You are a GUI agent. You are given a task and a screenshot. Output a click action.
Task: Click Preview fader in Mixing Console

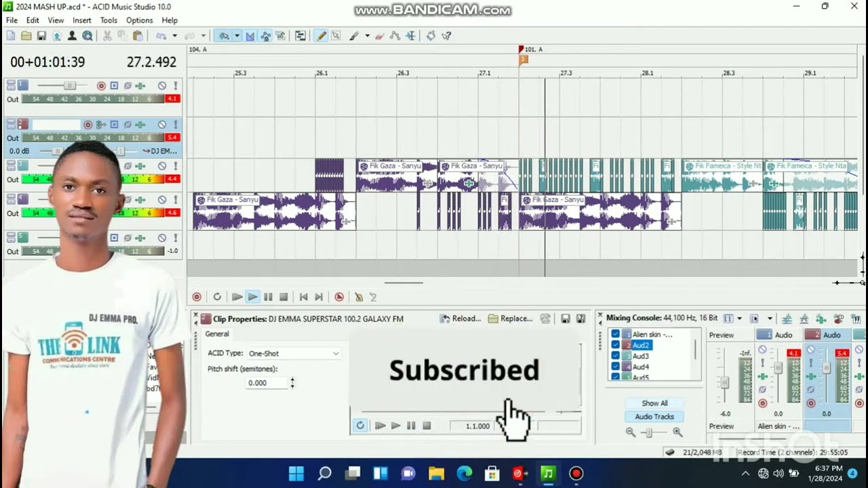pos(725,382)
